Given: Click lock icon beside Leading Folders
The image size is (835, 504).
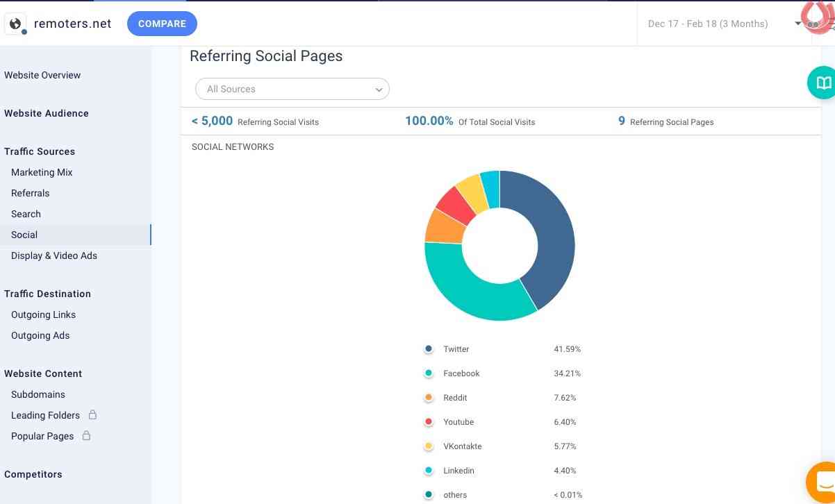Looking at the screenshot, I should [x=92, y=415].
